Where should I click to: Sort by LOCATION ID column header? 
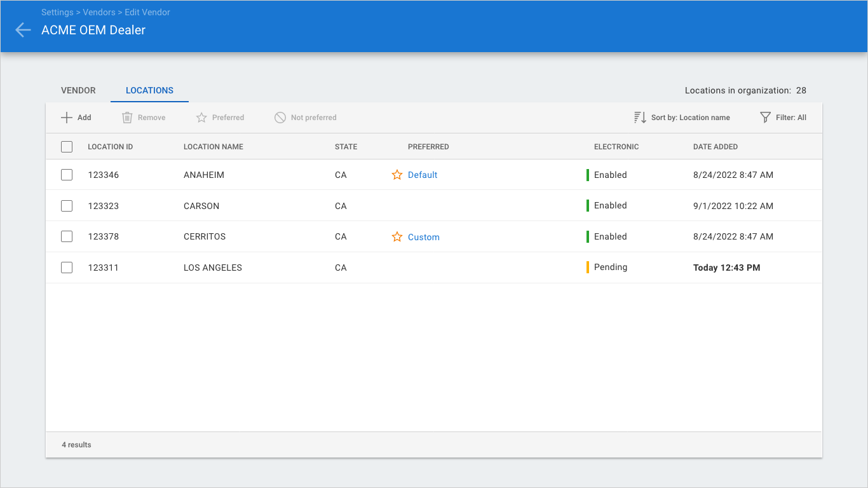click(x=111, y=147)
